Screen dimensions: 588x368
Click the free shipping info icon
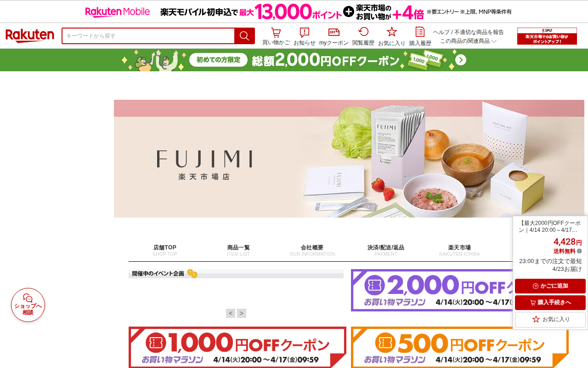coord(579,251)
